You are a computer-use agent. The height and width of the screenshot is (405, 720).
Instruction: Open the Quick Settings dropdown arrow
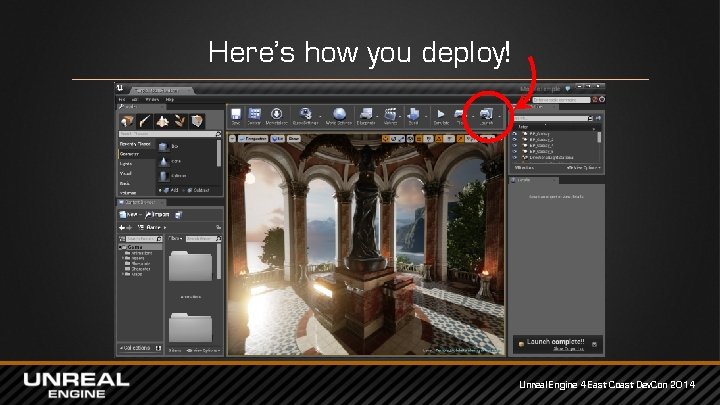[x=321, y=117]
